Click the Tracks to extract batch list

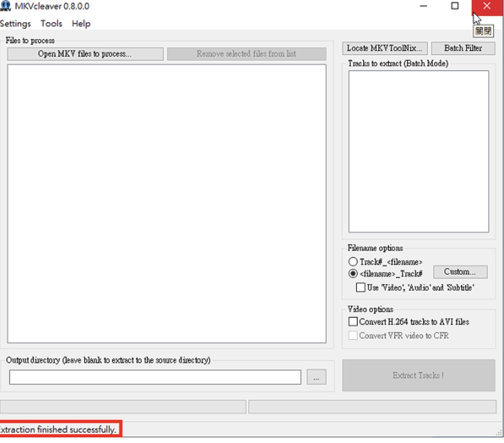[419, 152]
